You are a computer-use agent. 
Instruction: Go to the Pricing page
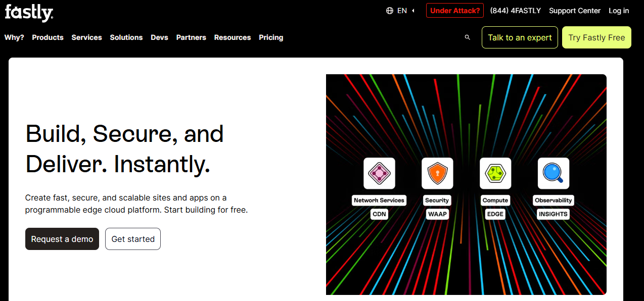pos(271,37)
